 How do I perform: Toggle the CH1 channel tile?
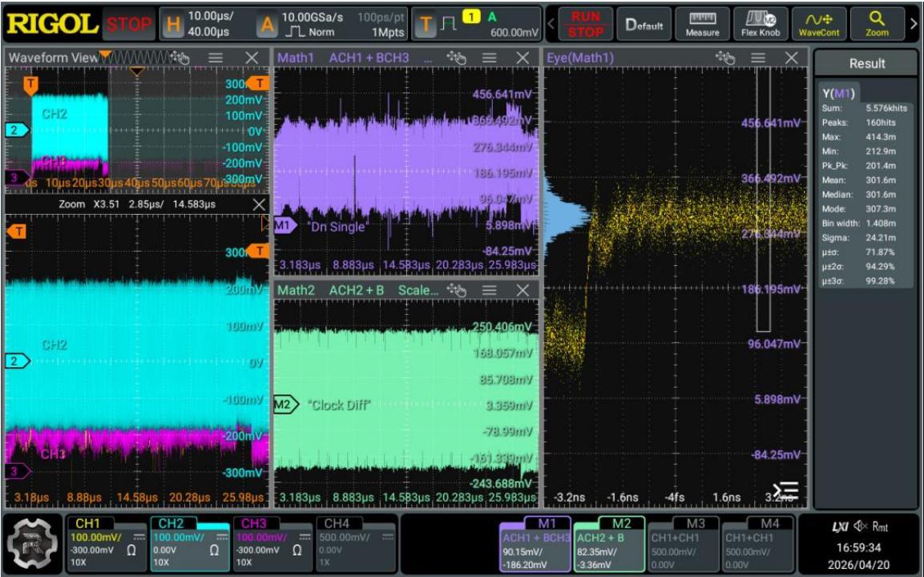(106, 543)
